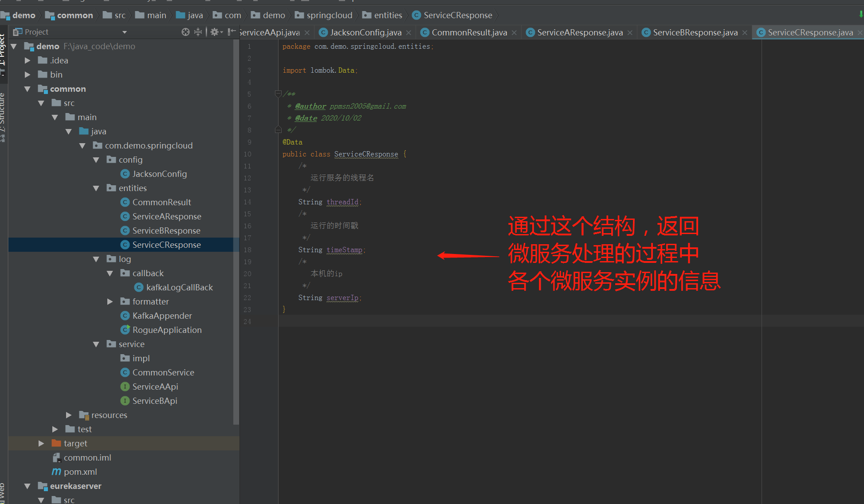The width and height of the screenshot is (864, 504).
Task: Expand the target folder
Action: point(41,443)
